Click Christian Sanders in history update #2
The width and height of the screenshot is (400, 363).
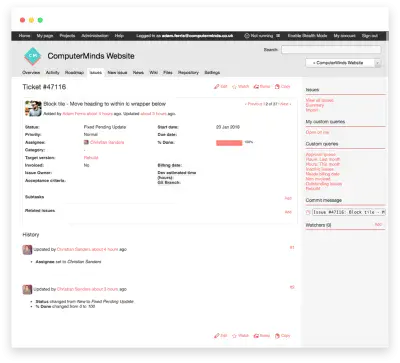click(74, 289)
